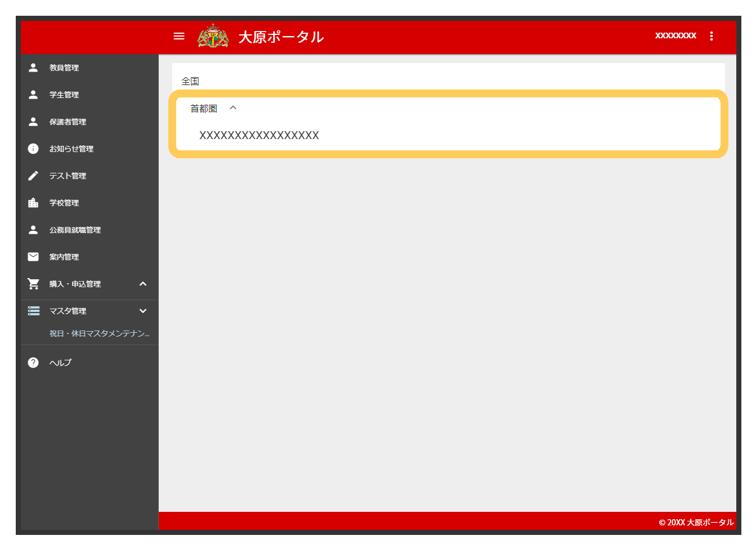Collapse the 首都圏 section chevron

[x=233, y=108]
